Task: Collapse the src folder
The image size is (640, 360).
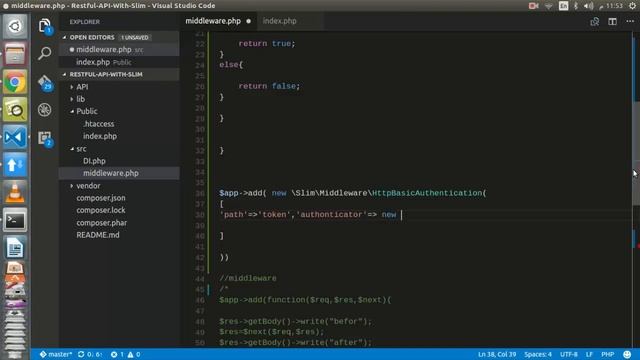Action: (x=81, y=149)
